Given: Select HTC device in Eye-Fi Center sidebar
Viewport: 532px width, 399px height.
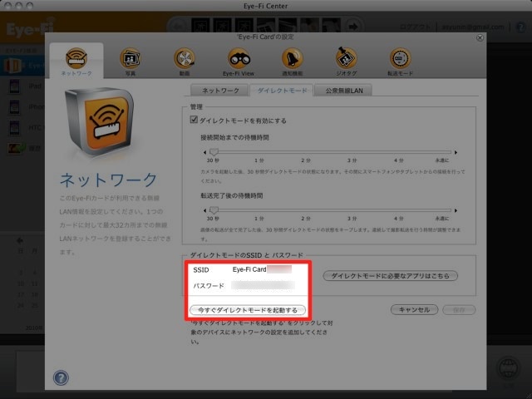Looking at the screenshot, I should 26,127.
